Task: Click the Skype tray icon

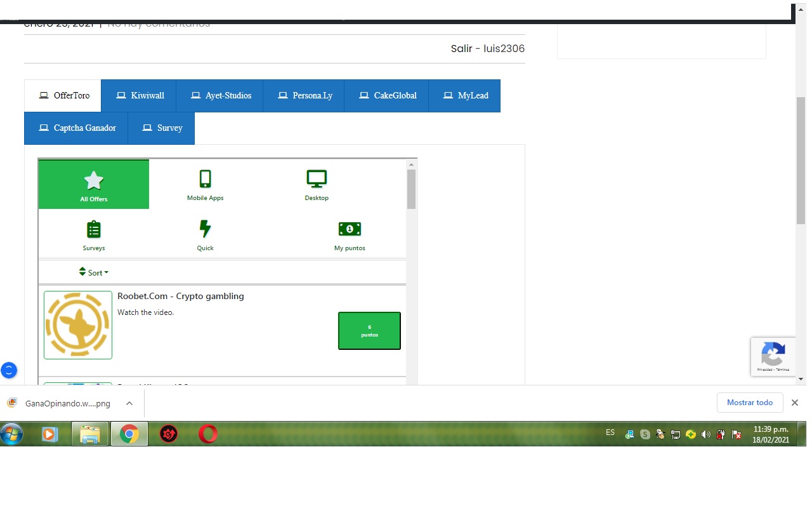Action: [x=645, y=435]
